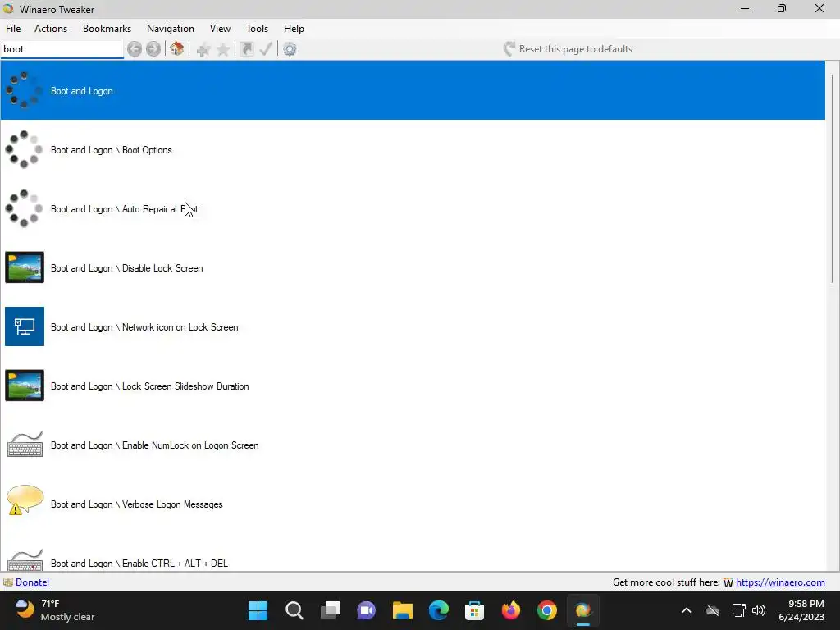Click the Winaero W logo in status bar
The image size is (840, 630).
[728, 582]
